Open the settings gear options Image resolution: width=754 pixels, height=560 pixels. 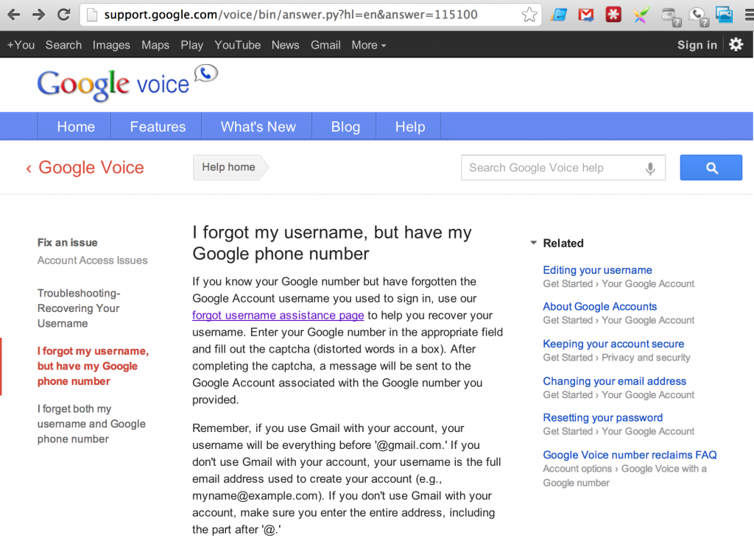pos(736,45)
